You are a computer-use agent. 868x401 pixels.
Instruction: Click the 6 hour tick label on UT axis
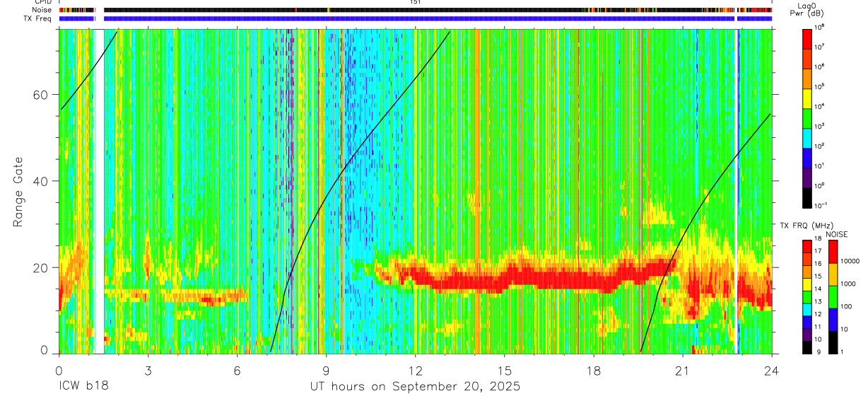pos(237,370)
